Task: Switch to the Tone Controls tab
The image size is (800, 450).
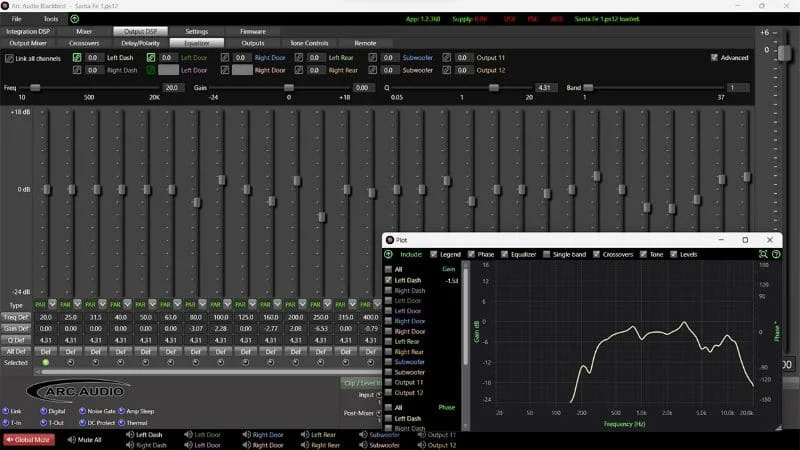Action: click(x=309, y=43)
